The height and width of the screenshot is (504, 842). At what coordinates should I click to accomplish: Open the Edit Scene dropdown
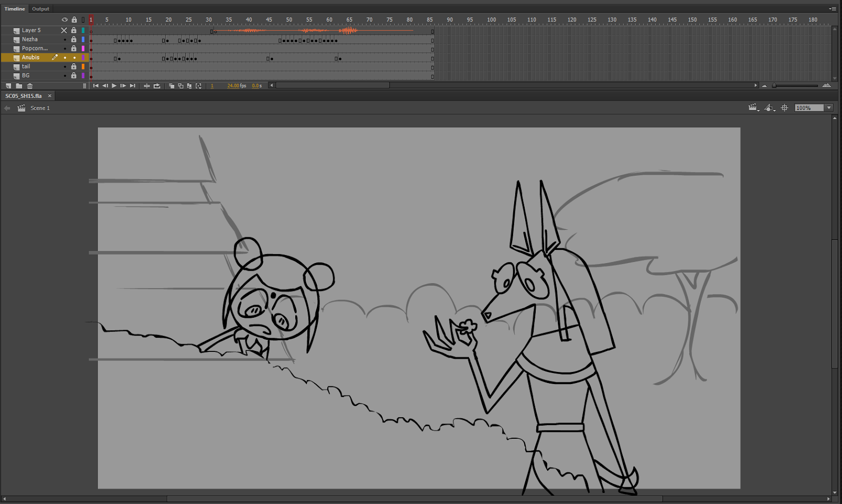click(754, 108)
